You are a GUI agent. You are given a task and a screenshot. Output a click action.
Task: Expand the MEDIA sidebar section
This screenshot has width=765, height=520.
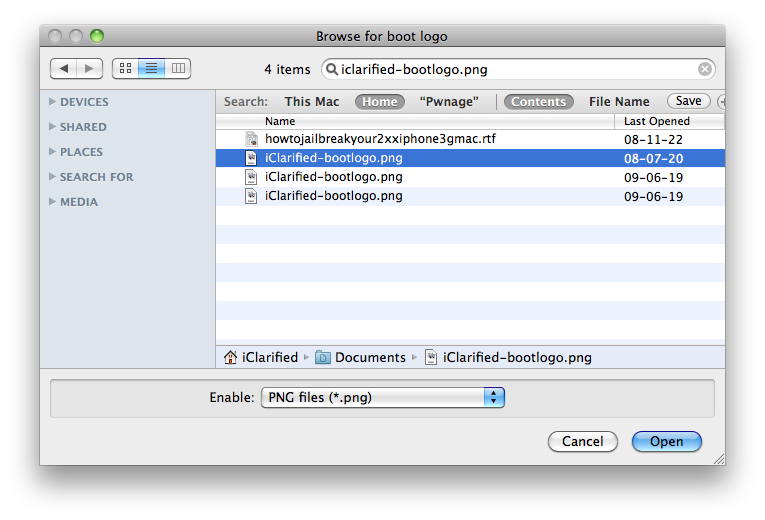click(x=52, y=201)
